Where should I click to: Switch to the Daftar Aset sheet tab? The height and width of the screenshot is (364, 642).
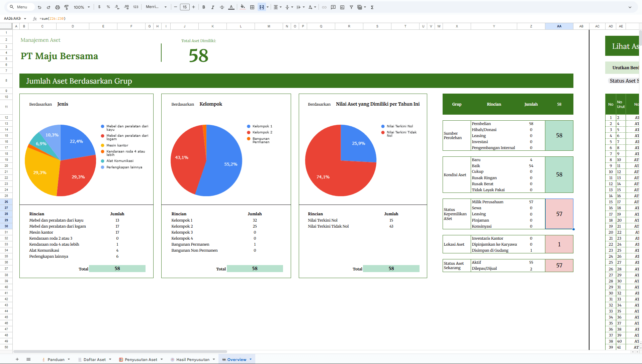(94, 360)
